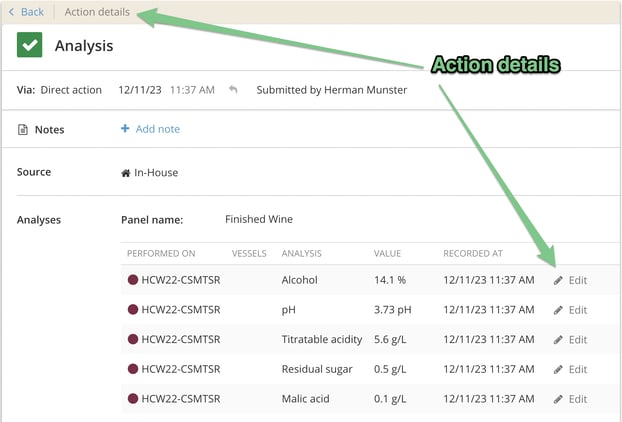The image size is (622, 422).
Task: Click the 0.1 g/L value
Action: pos(390,399)
